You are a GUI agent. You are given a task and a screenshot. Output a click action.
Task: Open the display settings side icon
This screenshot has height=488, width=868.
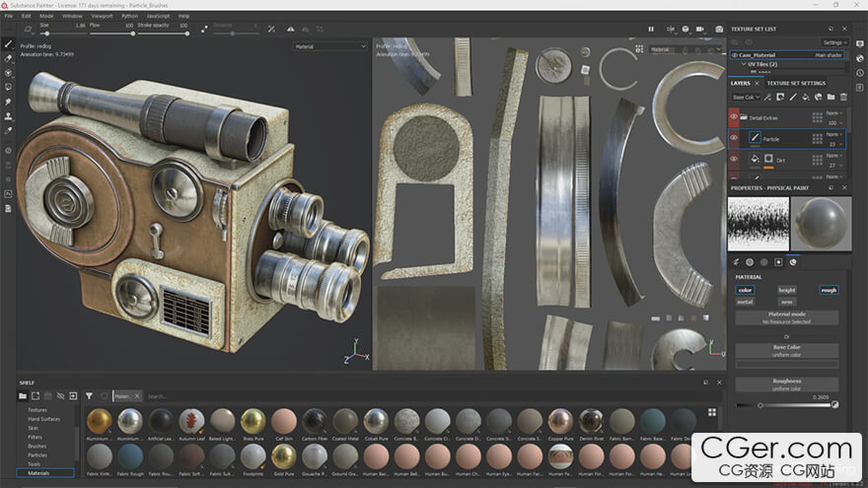click(x=860, y=43)
